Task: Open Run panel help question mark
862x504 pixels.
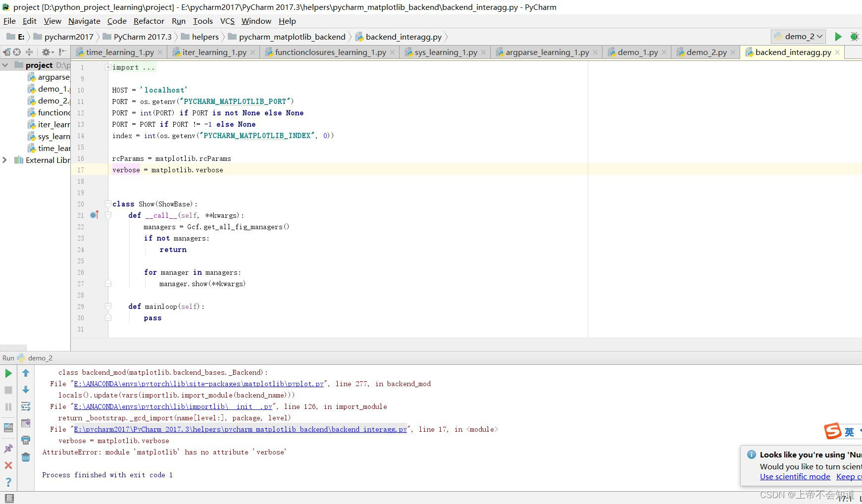Action: (x=8, y=482)
